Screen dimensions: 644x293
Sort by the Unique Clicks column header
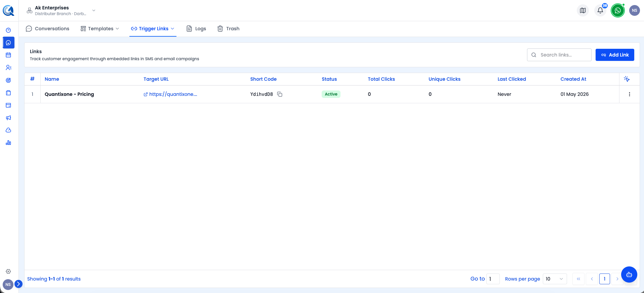click(x=444, y=79)
